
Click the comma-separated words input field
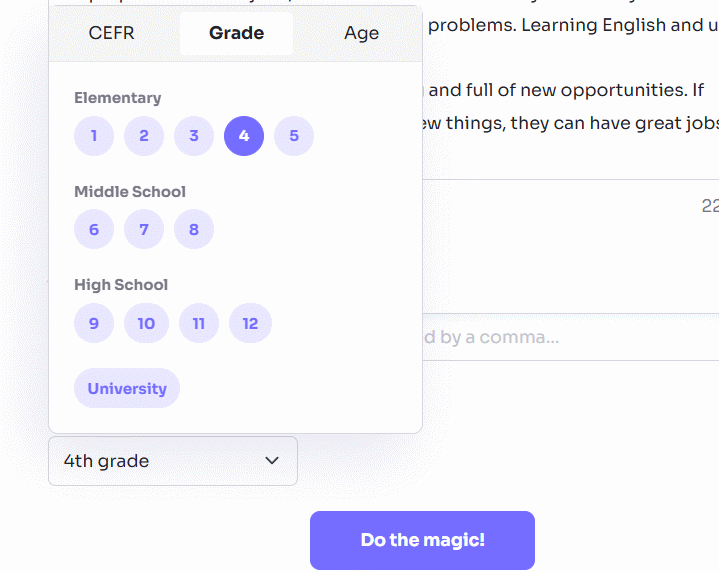pos(560,337)
